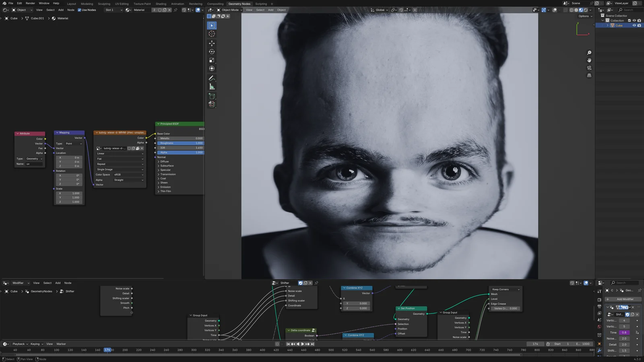Select the Move tool in viewport toolbar
Screen dimensions: 644x362
coord(212,43)
